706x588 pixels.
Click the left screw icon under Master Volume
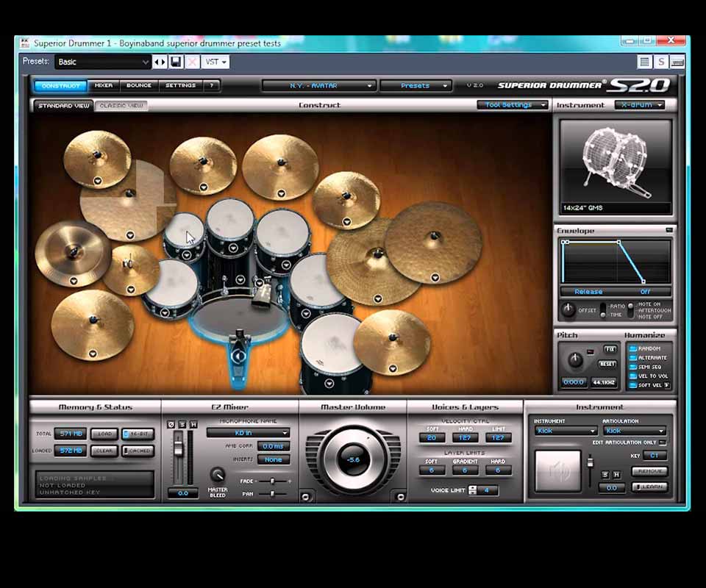point(306,497)
